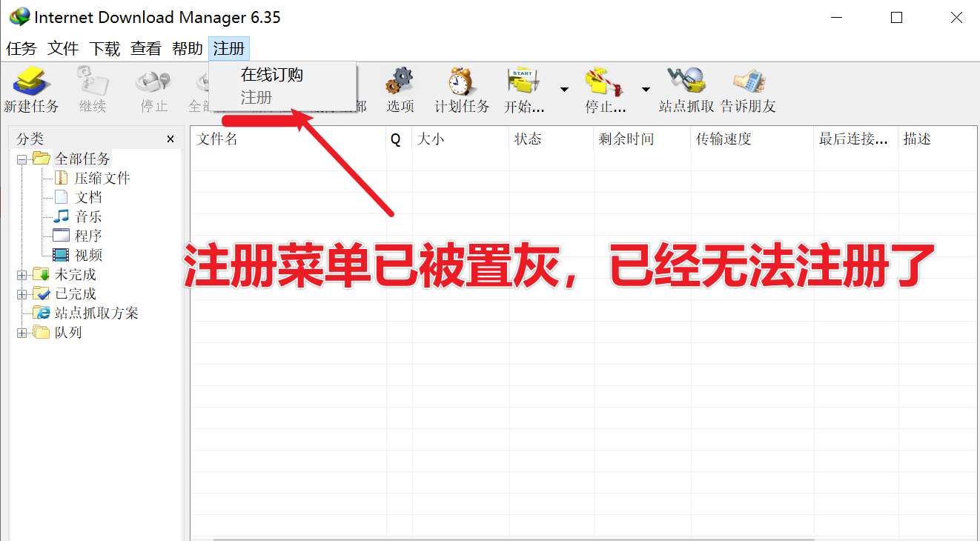Screen dimensions: 980x541
Task: Open the 计划任务 (Scheduler) clock icon
Action: click(x=460, y=84)
